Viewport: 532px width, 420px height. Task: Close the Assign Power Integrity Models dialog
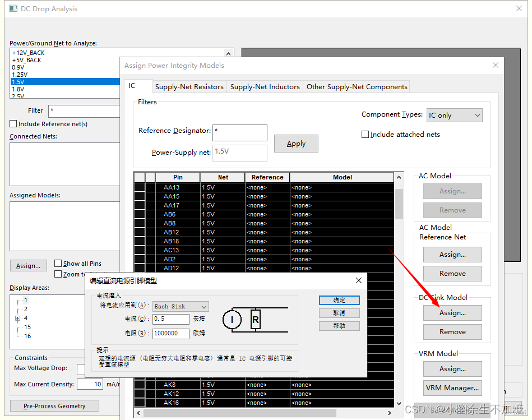click(496, 65)
